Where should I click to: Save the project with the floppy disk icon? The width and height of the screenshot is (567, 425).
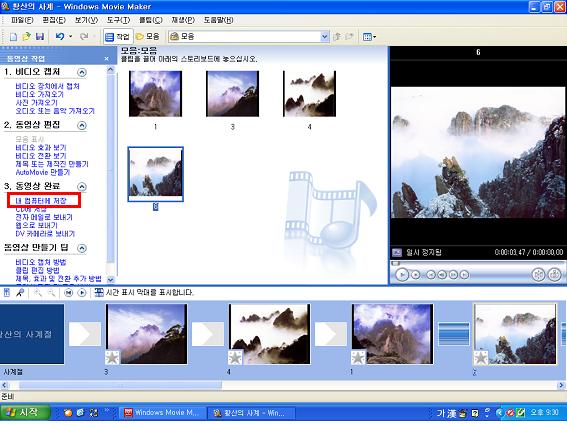pos(40,37)
